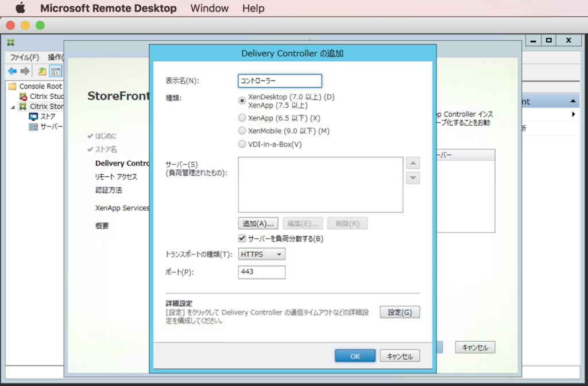Open the Help menu

click(x=253, y=8)
